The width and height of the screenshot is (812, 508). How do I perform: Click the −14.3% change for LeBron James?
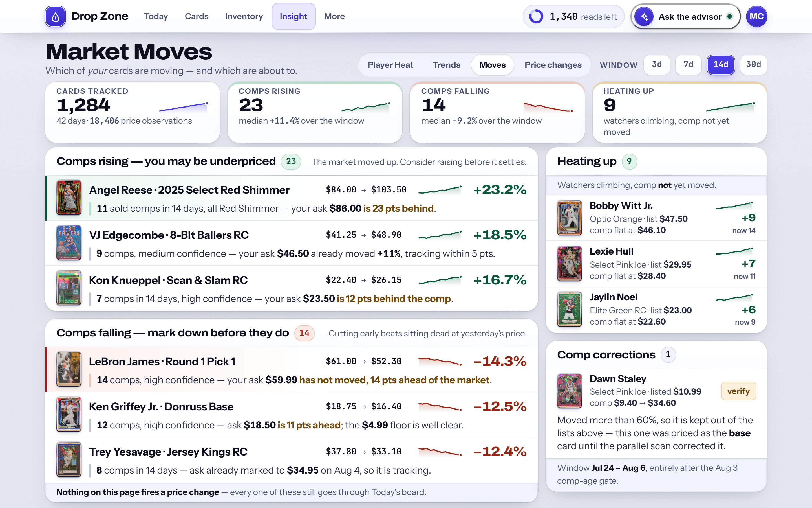pyautogui.click(x=500, y=362)
